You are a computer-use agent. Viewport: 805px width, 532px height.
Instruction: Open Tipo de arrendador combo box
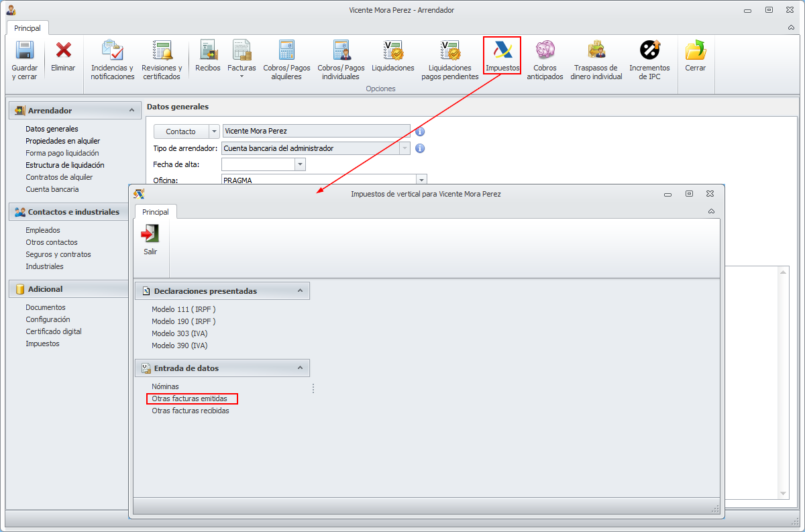405,148
